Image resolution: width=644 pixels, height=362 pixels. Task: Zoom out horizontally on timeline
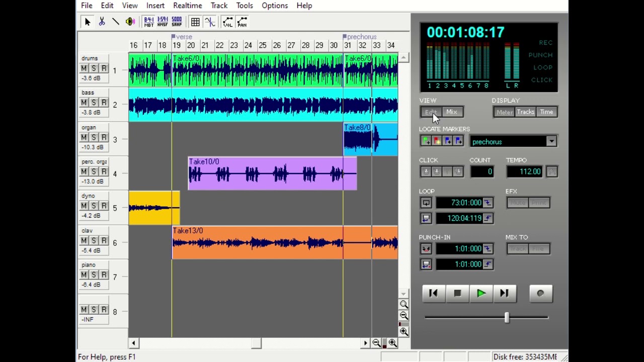tap(376, 343)
